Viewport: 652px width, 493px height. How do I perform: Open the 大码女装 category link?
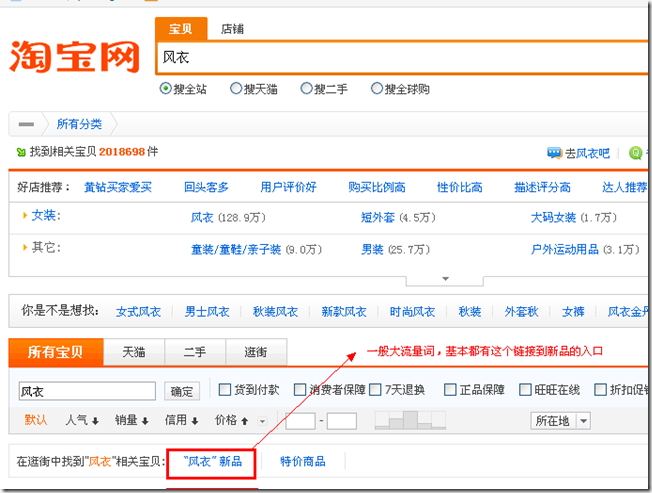coord(553,217)
